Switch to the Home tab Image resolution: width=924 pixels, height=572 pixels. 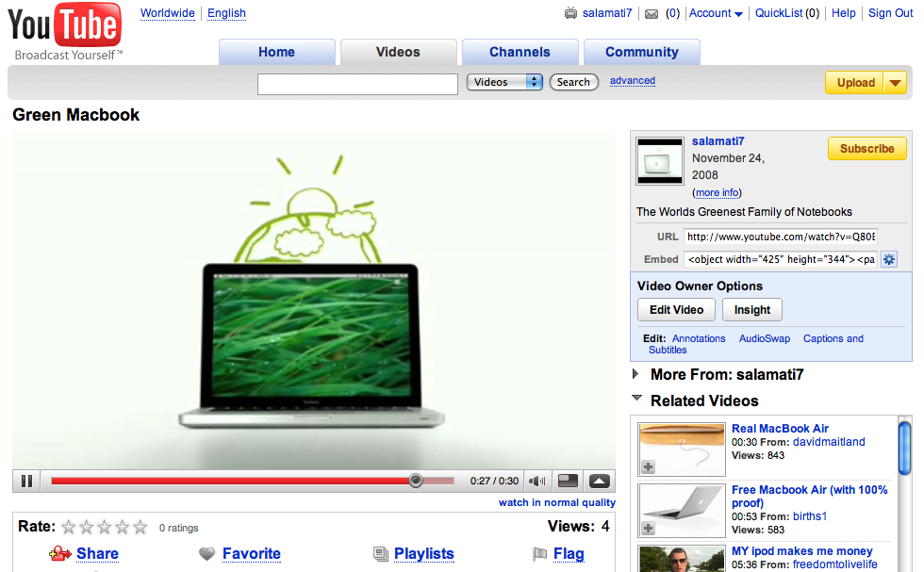277,52
